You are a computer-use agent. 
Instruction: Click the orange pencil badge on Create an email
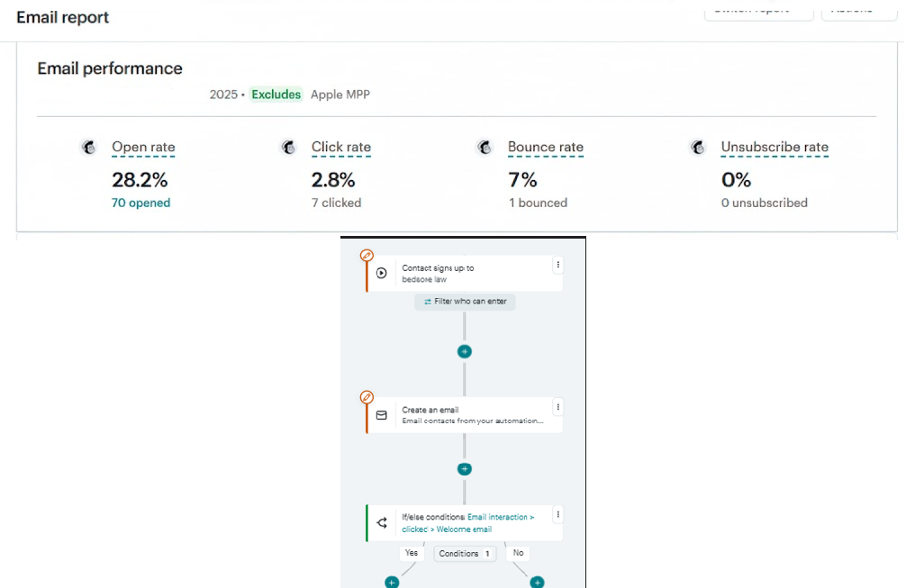pyautogui.click(x=367, y=397)
